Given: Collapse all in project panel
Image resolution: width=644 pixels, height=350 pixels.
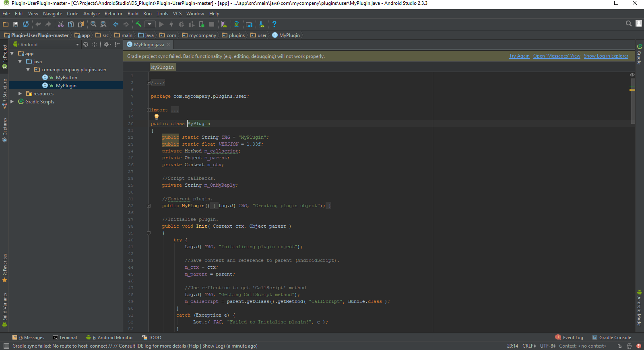Looking at the screenshot, I should coord(95,45).
